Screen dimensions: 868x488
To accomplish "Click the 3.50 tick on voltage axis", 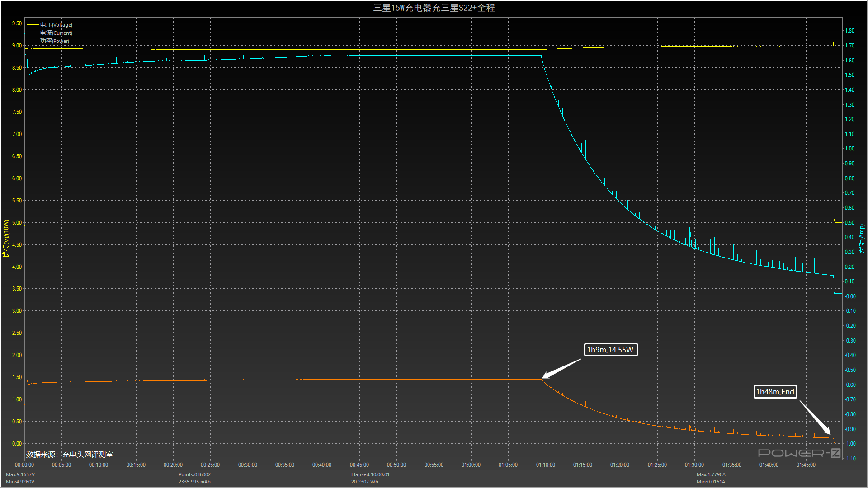I will pyautogui.click(x=17, y=289).
